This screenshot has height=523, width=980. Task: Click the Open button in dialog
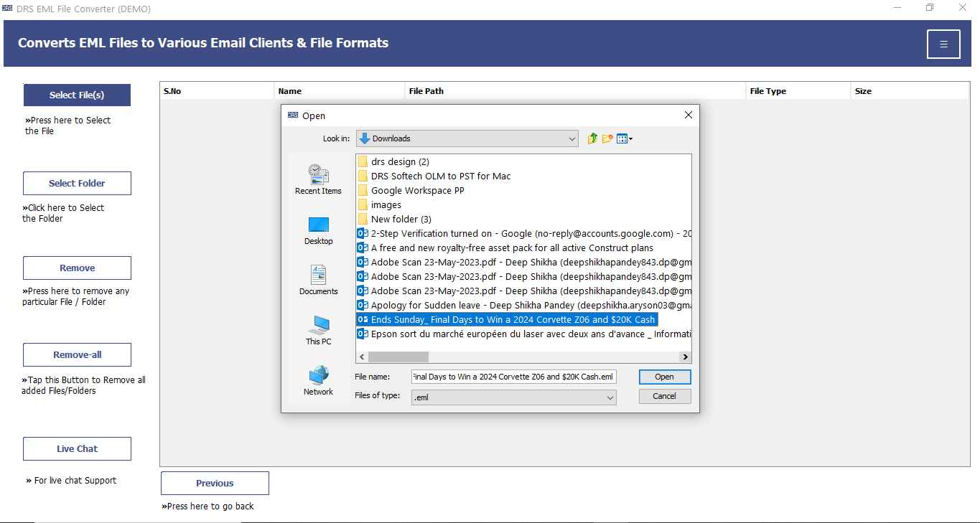664,377
